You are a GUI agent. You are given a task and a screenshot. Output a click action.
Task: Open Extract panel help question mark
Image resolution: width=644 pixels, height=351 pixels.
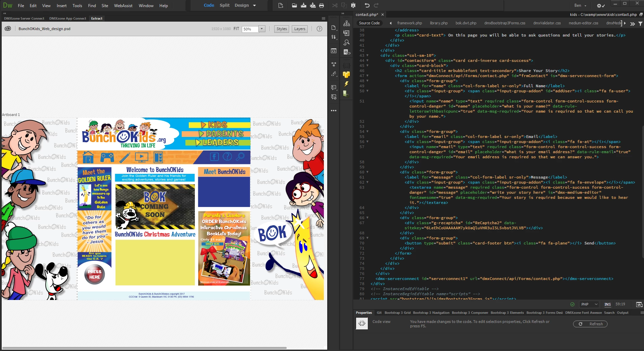319,29
